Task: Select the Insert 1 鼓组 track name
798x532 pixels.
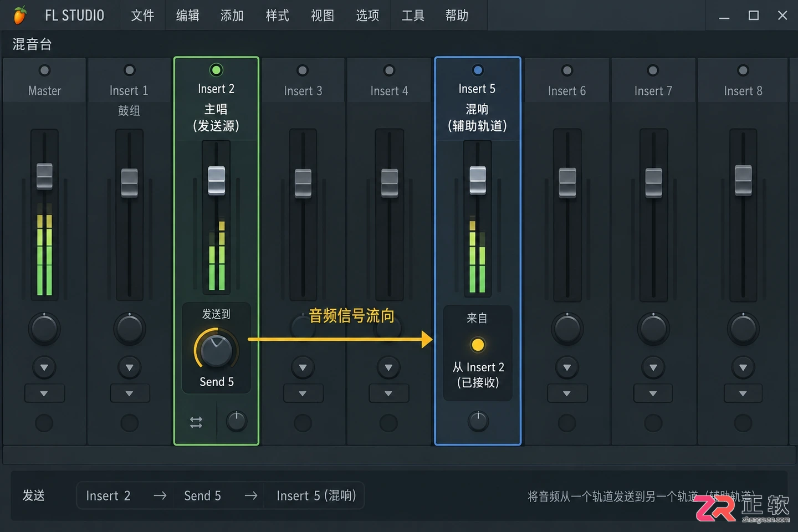Action: coord(129,111)
